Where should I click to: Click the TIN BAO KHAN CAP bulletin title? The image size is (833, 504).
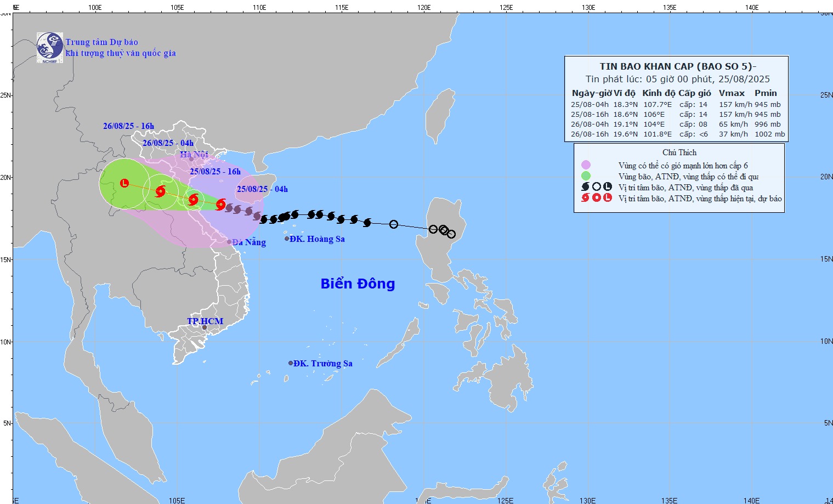677,66
